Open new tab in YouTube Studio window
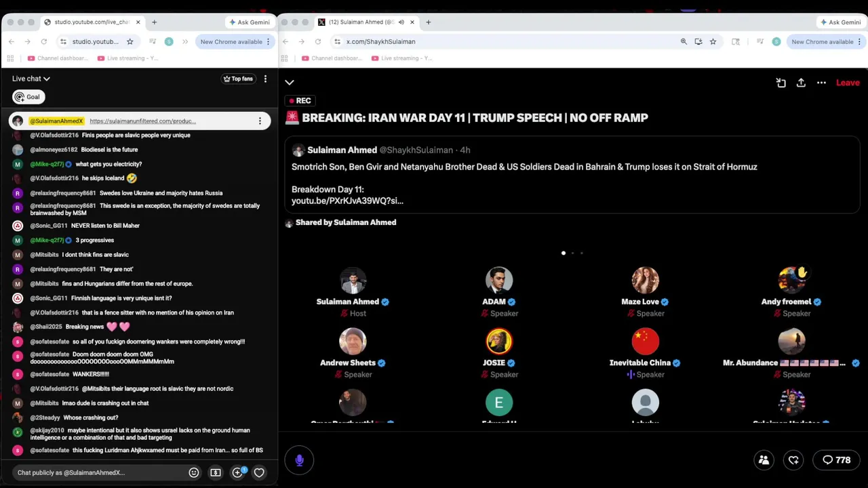The width and height of the screenshot is (868, 488). pyautogui.click(x=154, y=22)
